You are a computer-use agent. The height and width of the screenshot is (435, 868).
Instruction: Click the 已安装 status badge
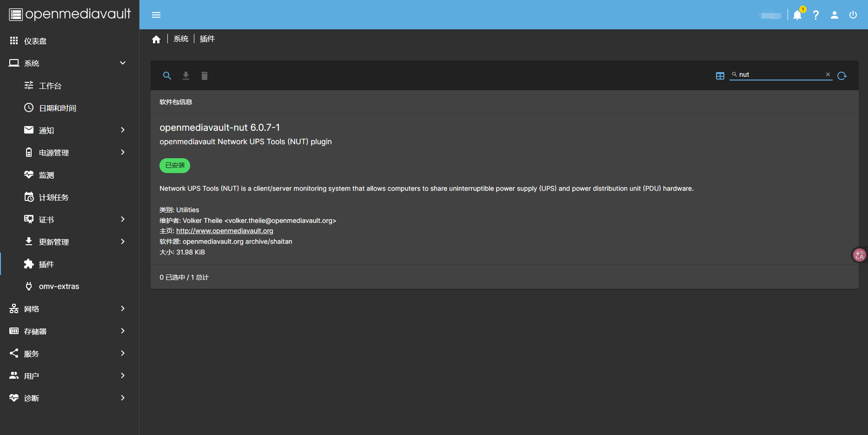click(x=175, y=166)
